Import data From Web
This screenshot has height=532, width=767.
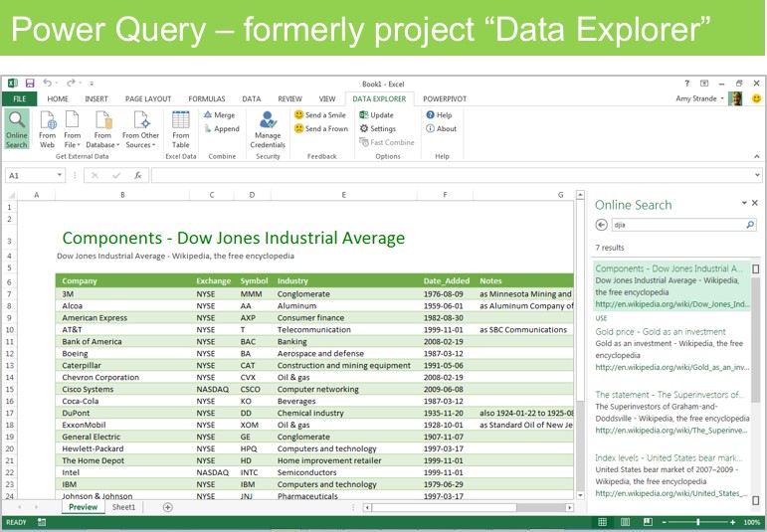47,129
